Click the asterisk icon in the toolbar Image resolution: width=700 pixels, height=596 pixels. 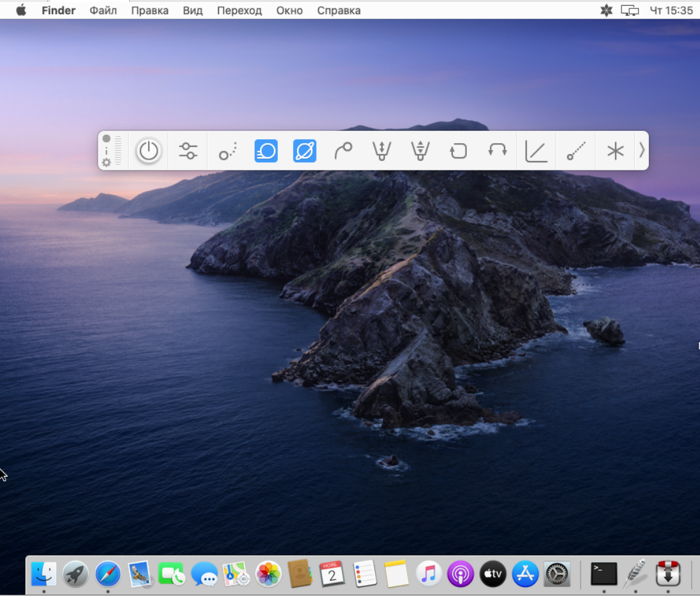pyautogui.click(x=615, y=151)
